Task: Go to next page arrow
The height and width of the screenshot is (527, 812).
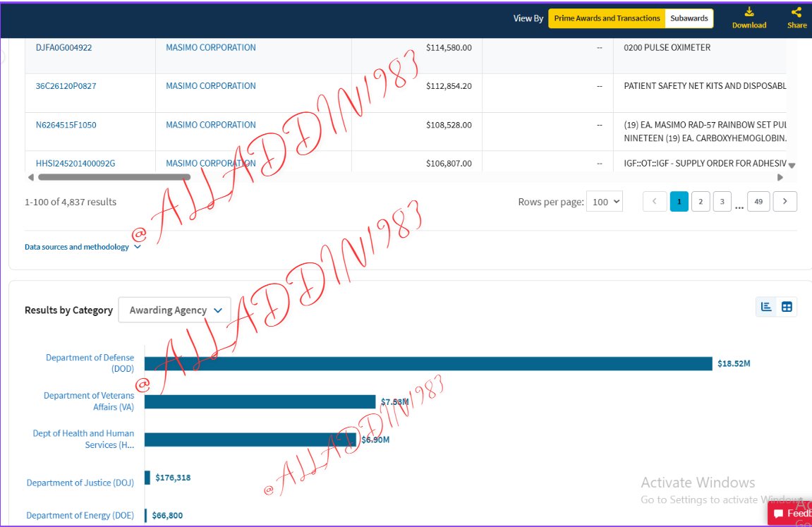Action: [784, 201]
